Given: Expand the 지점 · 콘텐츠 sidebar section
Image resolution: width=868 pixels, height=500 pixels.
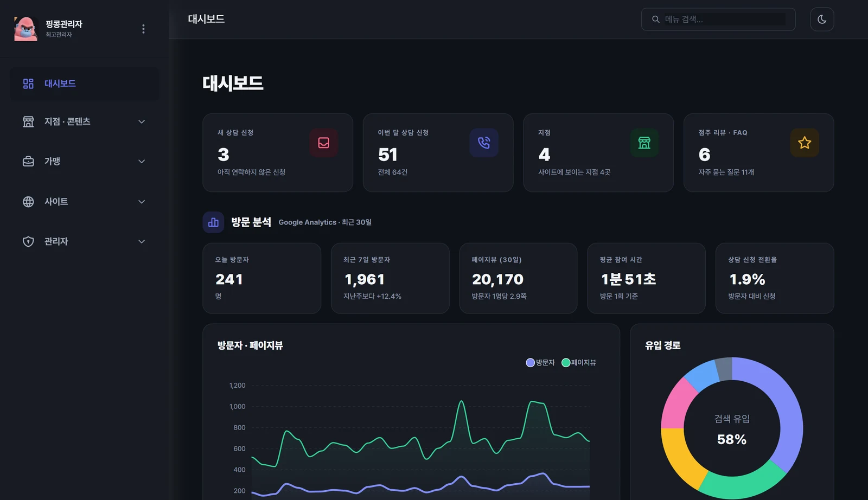Looking at the screenshot, I should pyautogui.click(x=85, y=121).
